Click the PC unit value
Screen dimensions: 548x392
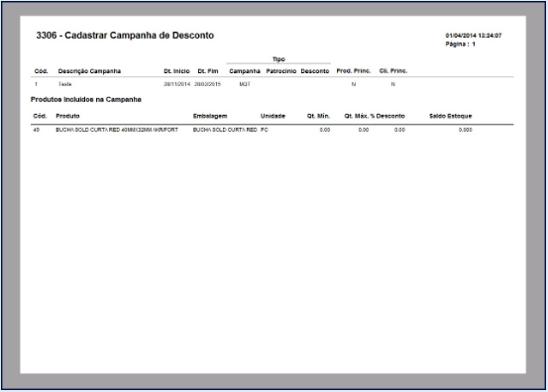tap(265, 130)
